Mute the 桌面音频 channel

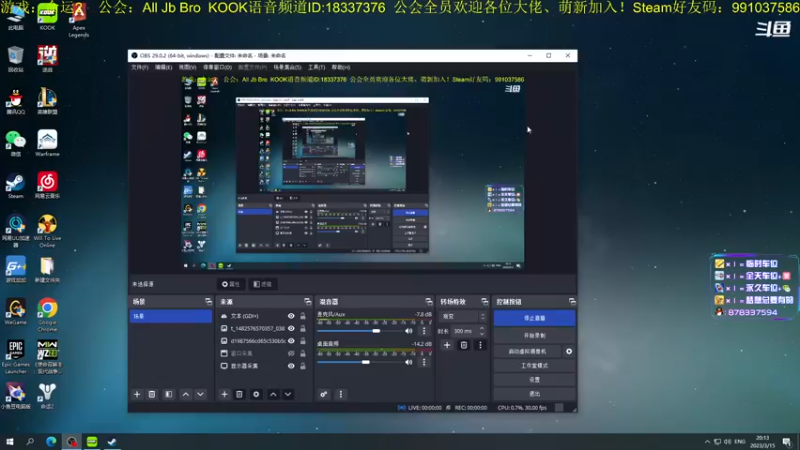point(409,362)
